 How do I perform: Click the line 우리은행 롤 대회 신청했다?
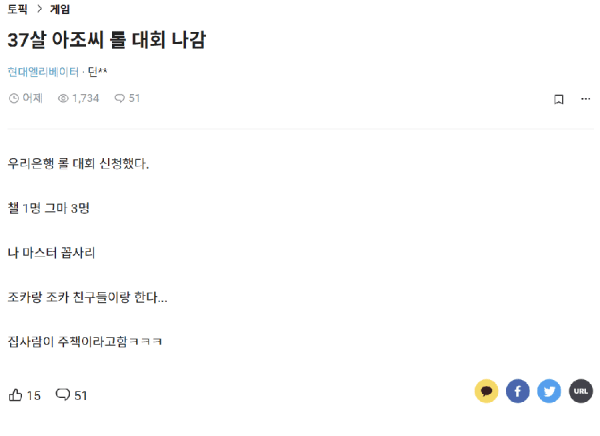coord(78,163)
